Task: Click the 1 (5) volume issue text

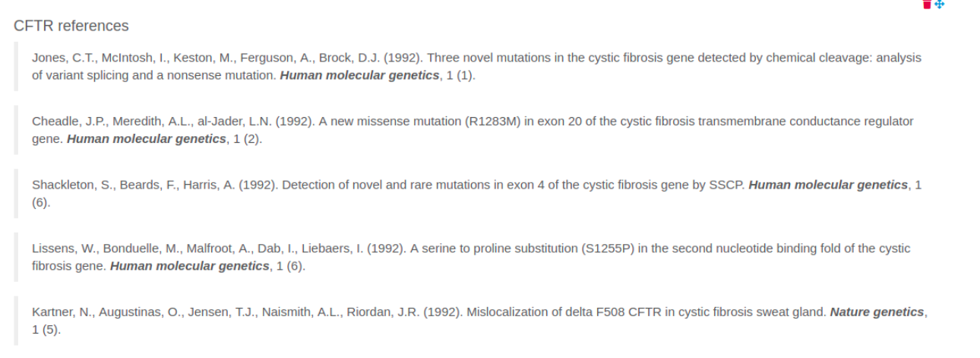Action: coord(45,331)
